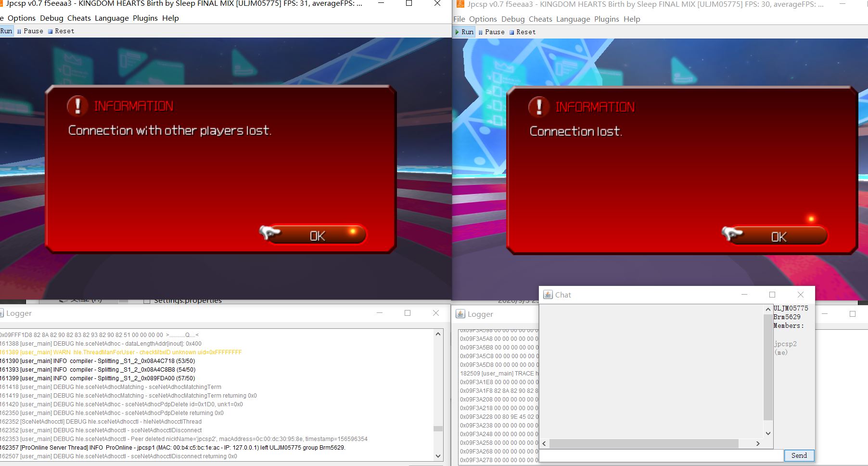Close the Chat window

coord(801,295)
